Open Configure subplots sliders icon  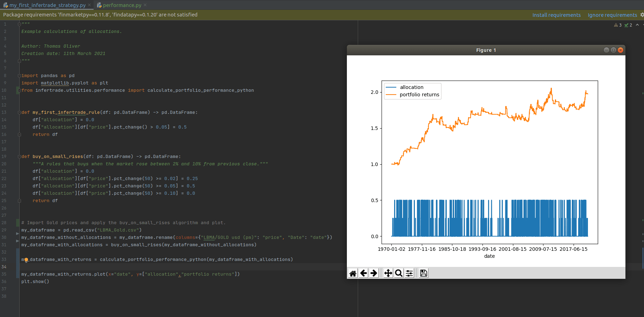point(409,273)
